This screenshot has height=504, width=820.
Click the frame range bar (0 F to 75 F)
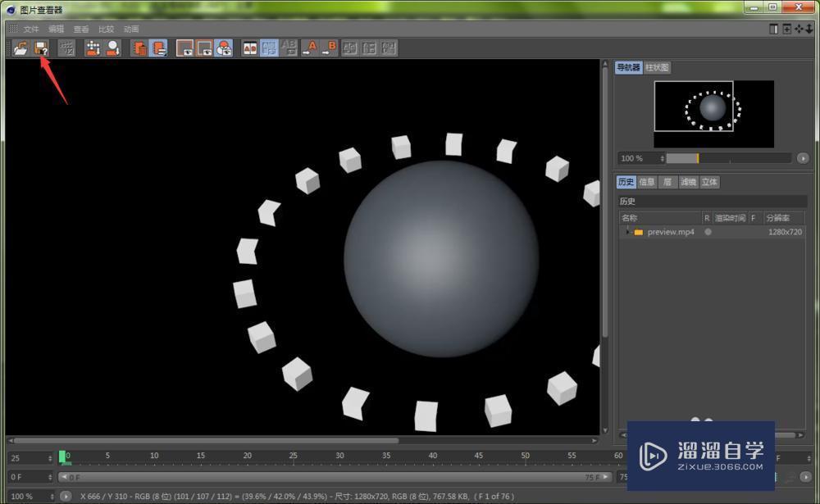tap(335, 477)
